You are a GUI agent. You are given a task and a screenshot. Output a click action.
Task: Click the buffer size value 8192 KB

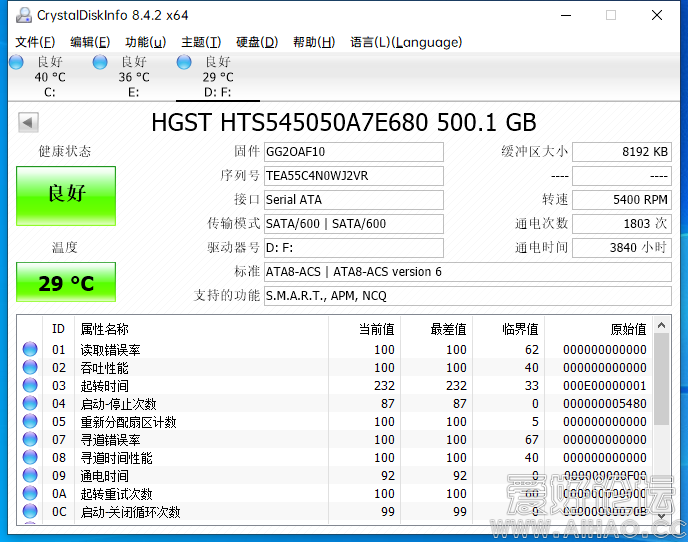[622, 152]
